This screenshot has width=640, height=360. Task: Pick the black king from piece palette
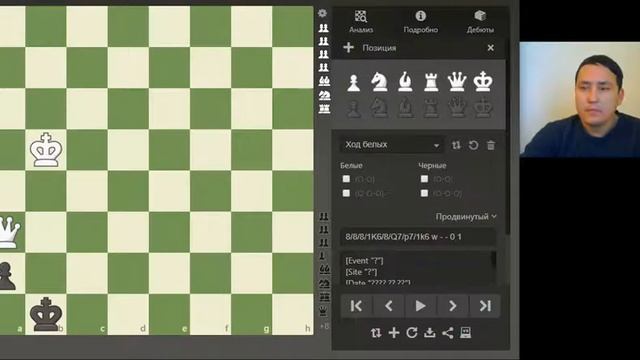483,108
